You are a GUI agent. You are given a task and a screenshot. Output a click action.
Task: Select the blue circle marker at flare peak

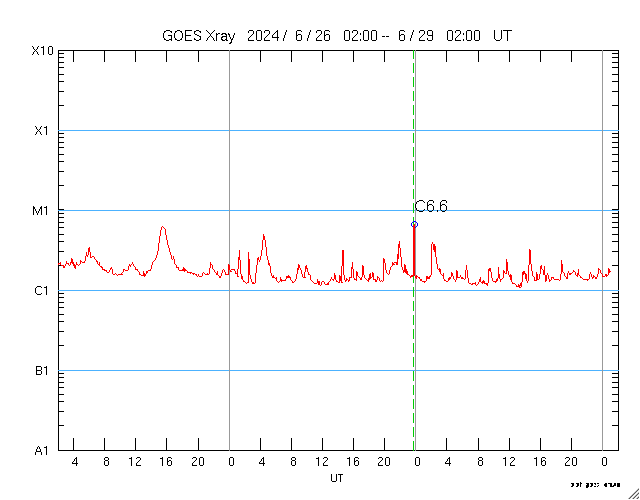(414, 224)
